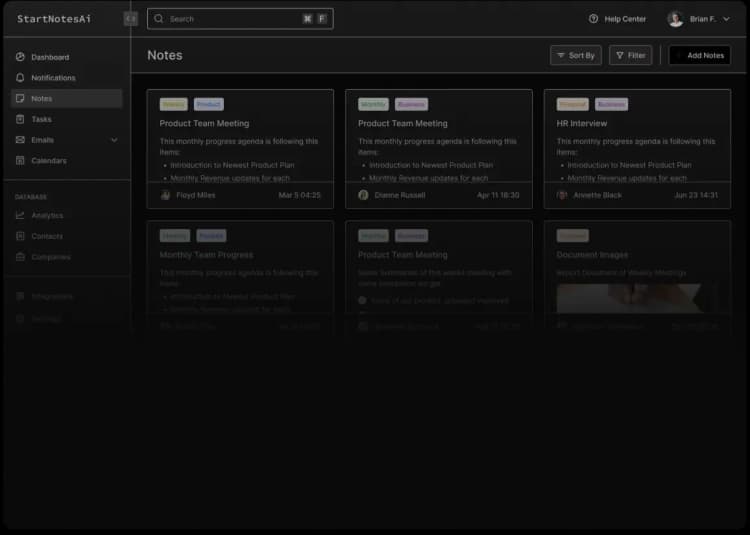Click the Companies building icon

pos(20,257)
